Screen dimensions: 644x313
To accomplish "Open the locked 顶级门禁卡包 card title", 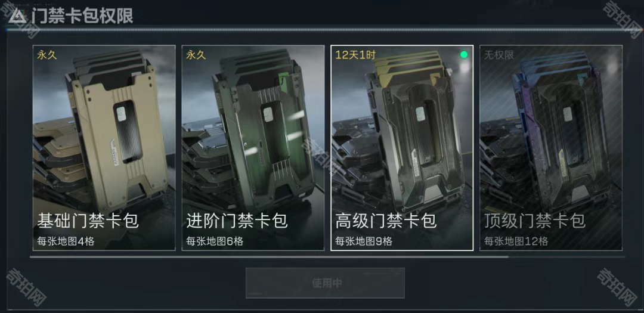I will pos(534,221).
